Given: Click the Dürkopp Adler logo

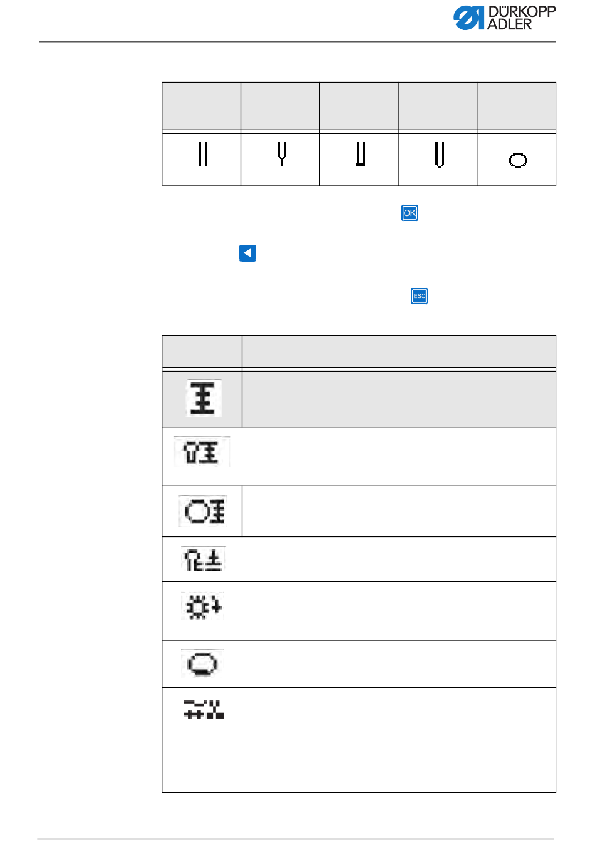Looking at the screenshot, I should (505, 18).
